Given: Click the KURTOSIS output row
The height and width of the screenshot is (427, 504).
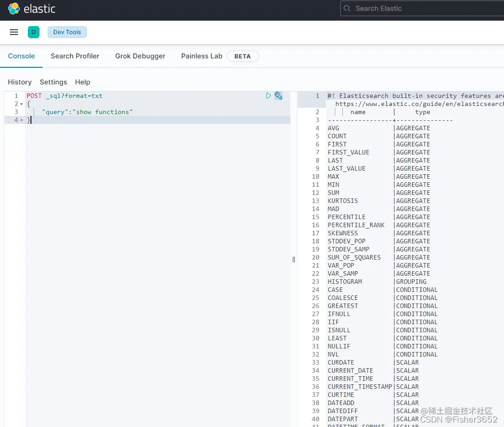Looking at the screenshot, I should (x=379, y=201).
